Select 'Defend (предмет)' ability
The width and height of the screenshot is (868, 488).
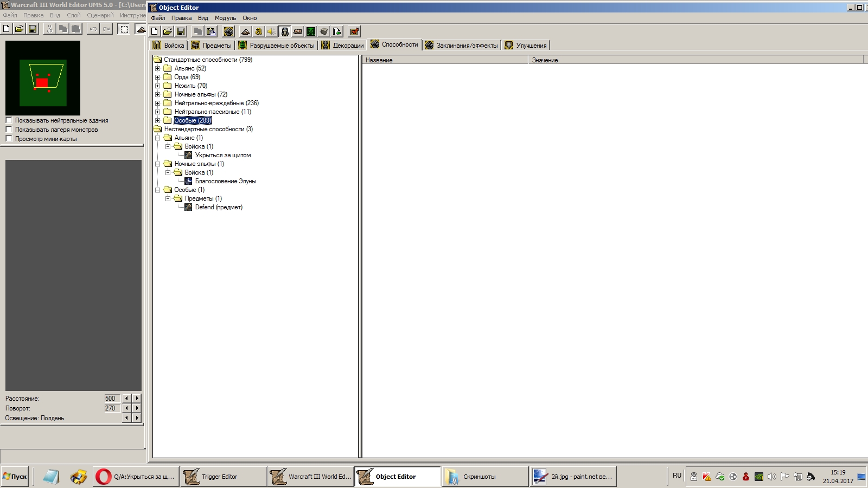[x=219, y=207]
